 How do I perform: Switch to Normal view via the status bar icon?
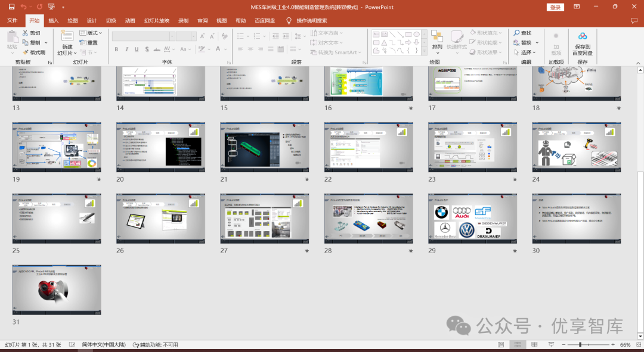tap(501, 345)
